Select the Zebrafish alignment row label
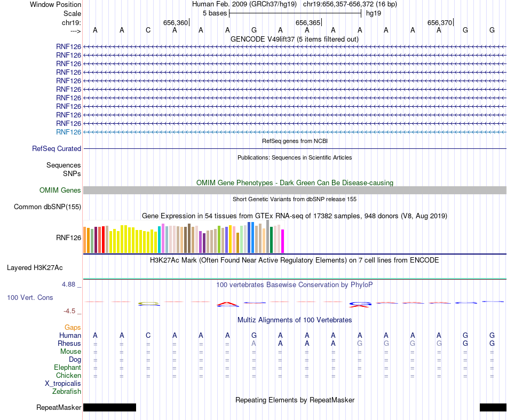This screenshot has width=507, height=420. pos(67,391)
